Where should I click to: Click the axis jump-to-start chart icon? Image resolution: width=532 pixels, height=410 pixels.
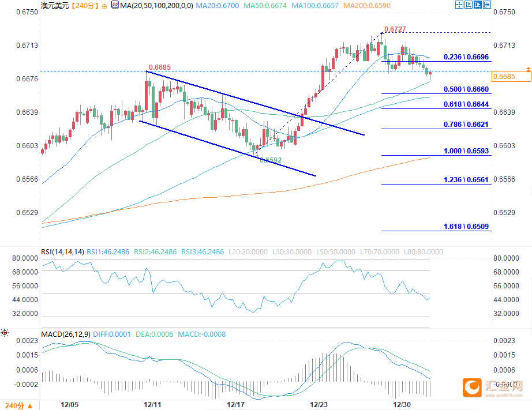point(468,5)
